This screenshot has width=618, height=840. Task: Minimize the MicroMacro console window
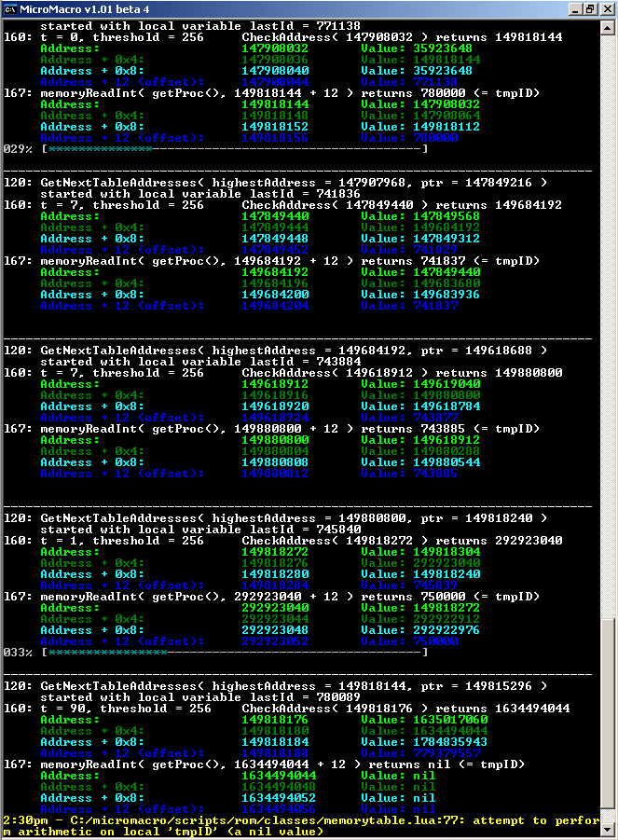click(x=573, y=9)
